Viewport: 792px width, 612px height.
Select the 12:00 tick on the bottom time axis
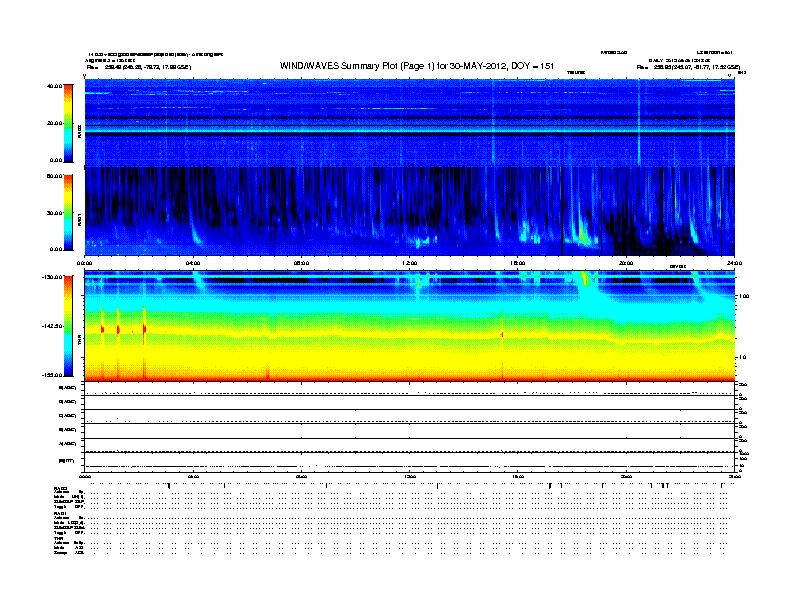click(x=410, y=476)
